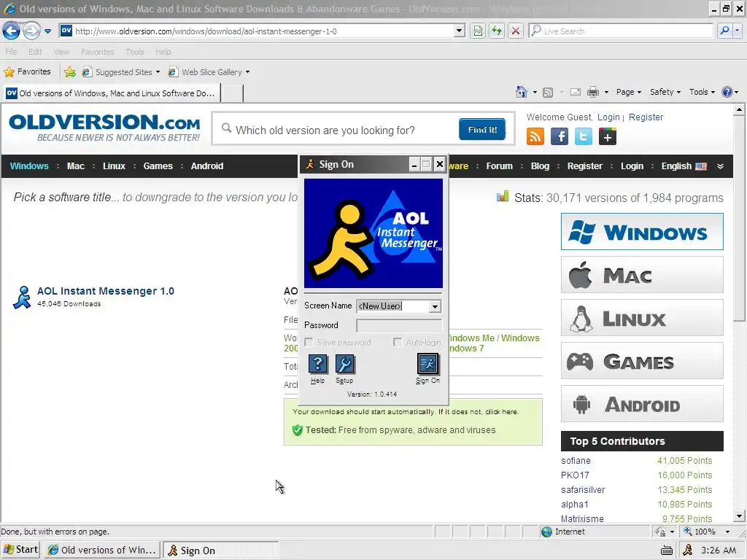The height and width of the screenshot is (560, 747).
Task: Open the Safety menu dropdown
Action: pos(665,92)
